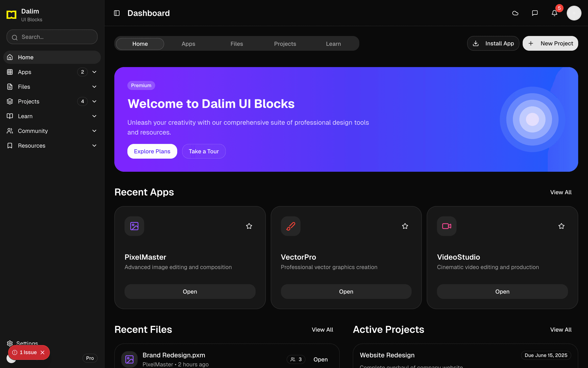View All active projects

[x=561, y=330]
